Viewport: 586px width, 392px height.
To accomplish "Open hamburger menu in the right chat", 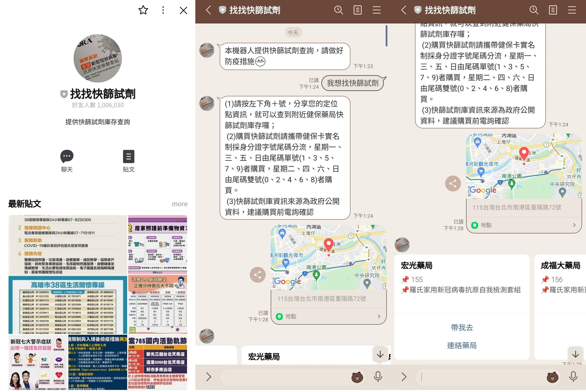I will (x=572, y=10).
